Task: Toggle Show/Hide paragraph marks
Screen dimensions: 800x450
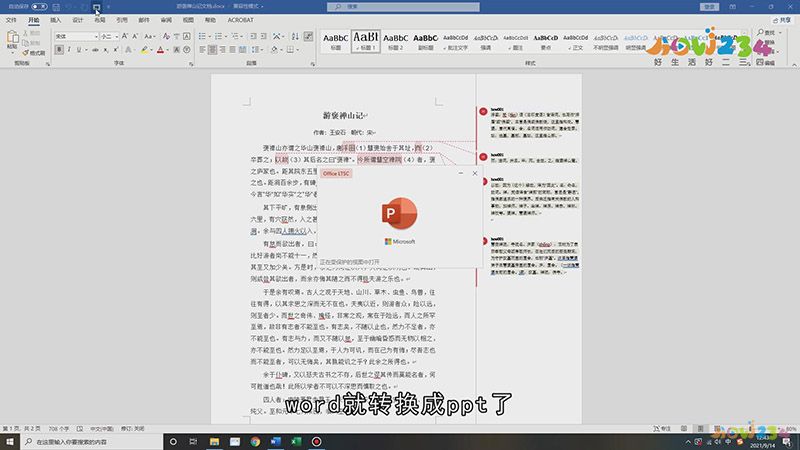Action: pyautogui.click(x=308, y=36)
